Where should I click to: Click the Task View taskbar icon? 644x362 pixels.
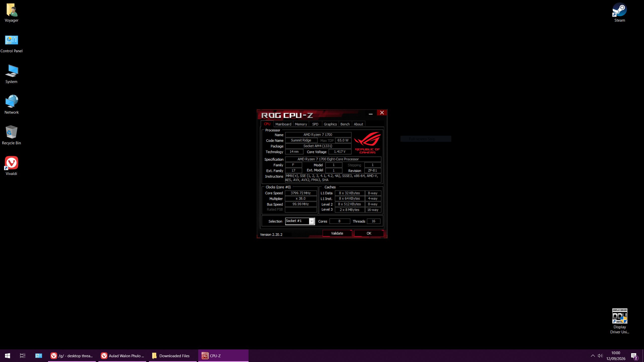pos(23,356)
